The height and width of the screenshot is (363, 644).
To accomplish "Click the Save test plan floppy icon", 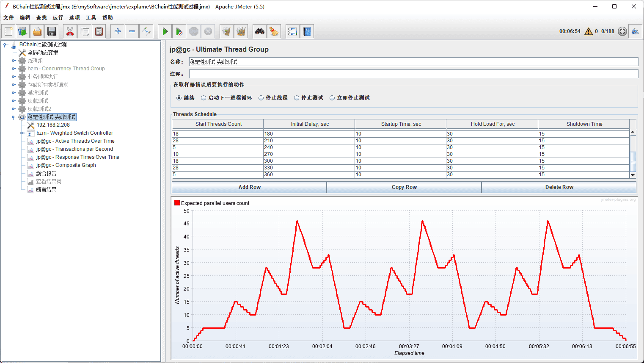I will (52, 31).
